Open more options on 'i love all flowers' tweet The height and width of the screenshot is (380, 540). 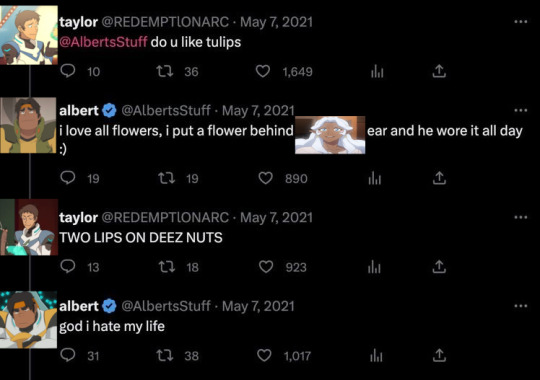click(520, 110)
